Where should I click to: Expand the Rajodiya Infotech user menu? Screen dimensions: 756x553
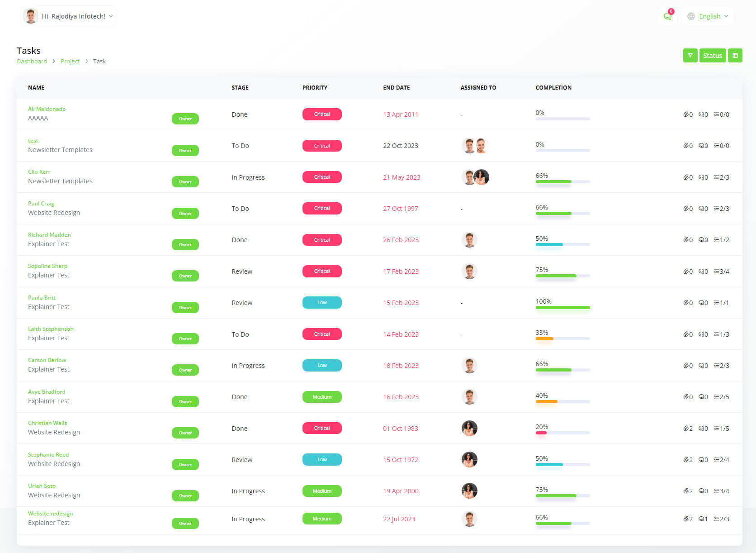(x=69, y=16)
